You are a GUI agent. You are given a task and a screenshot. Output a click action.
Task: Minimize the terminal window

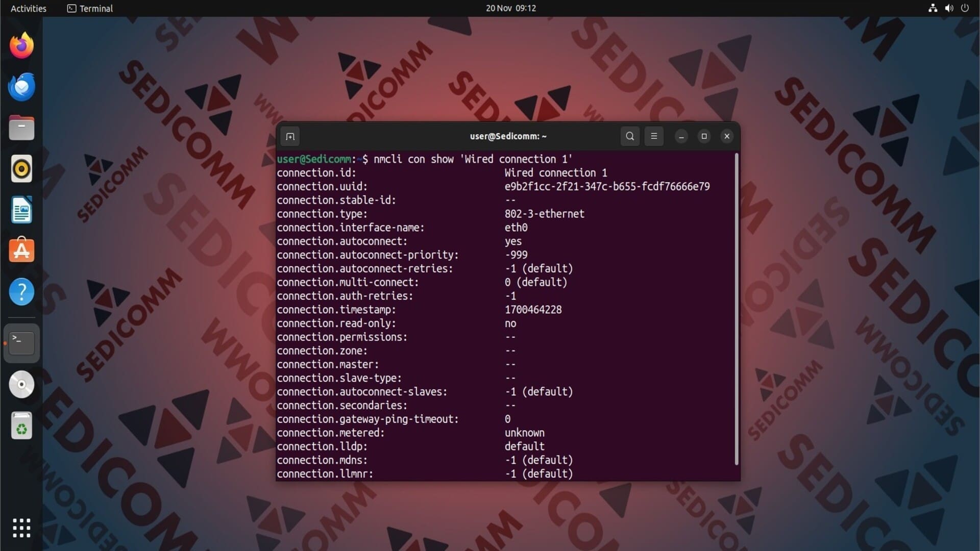click(x=681, y=136)
